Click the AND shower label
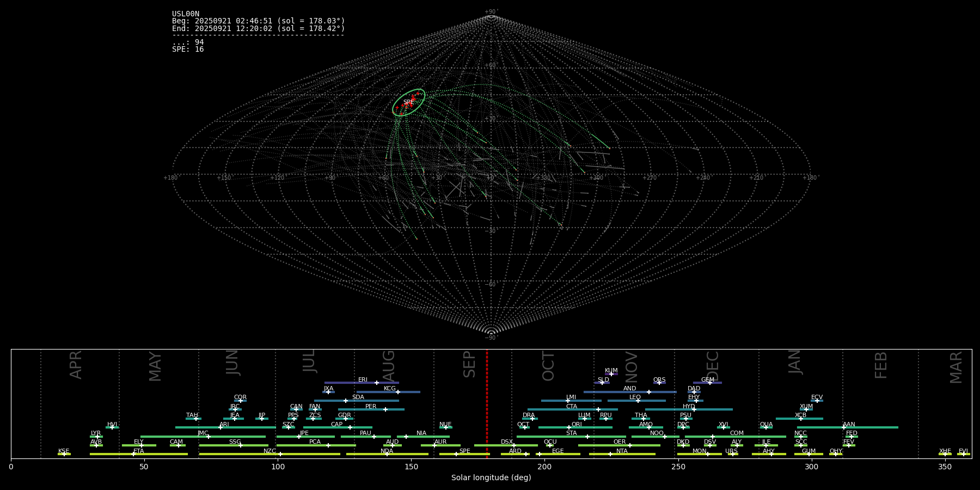The width and height of the screenshot is (980, 490). [630, 389]
